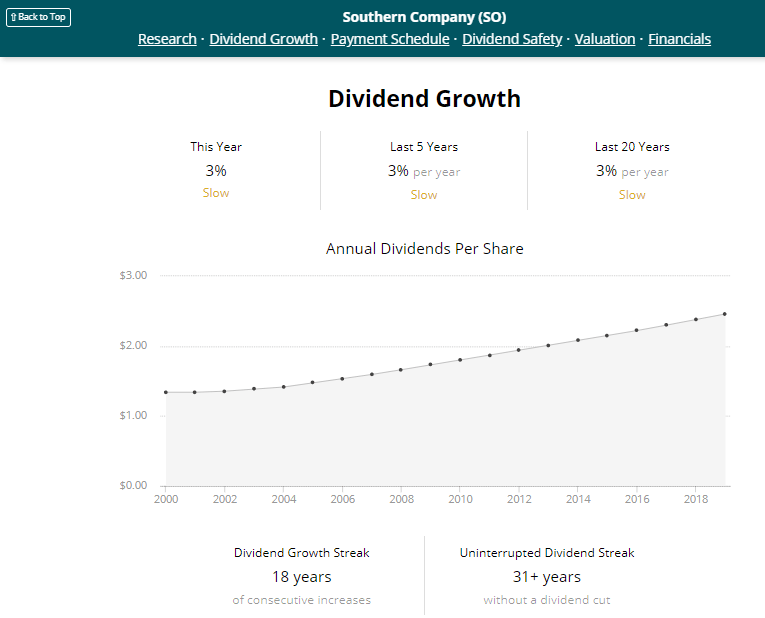Image resolution: width=765 pixels, height=618 pixels.
Task: Click the 2000 data point on chart
Action: tap(166, 392)
